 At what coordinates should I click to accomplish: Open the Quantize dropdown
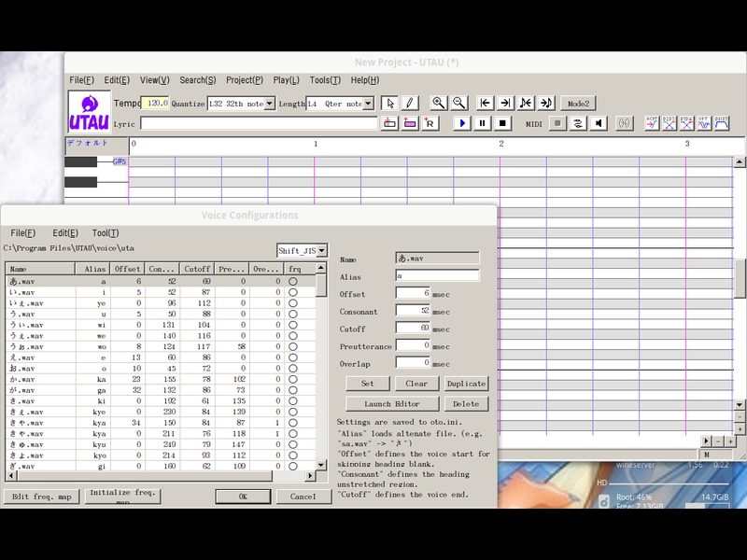point(270,104)
